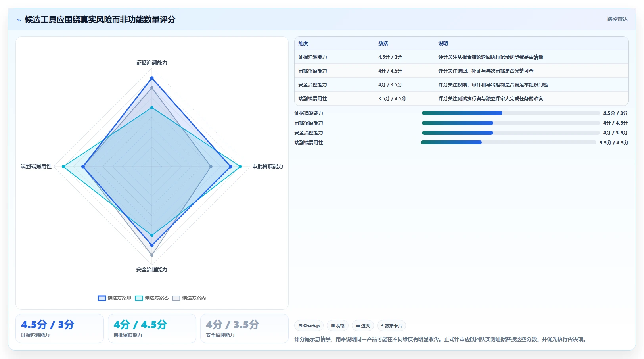Click description 评分关注从报告结论返回执行记录
This screenshot has width=644, height=359.
(x=491, y=57)
